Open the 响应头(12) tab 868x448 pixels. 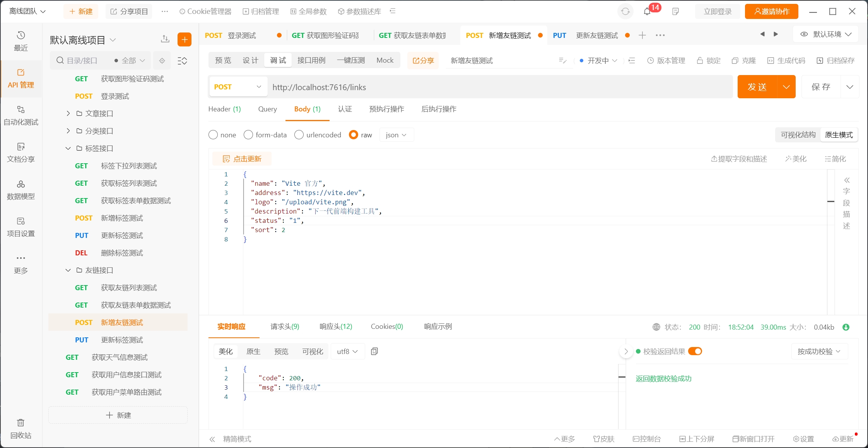[x=336, y=327]
